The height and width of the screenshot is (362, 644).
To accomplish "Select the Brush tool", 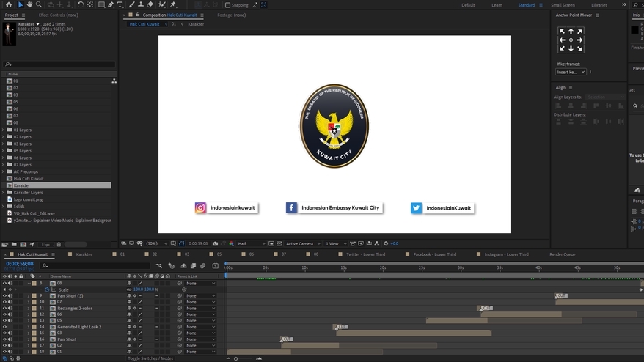I will [x=131, y=5].
